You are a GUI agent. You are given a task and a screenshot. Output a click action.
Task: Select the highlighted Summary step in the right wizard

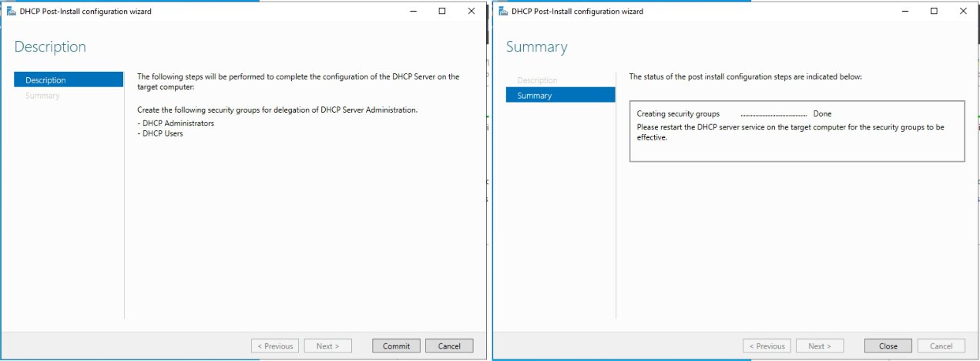[560, 96]
